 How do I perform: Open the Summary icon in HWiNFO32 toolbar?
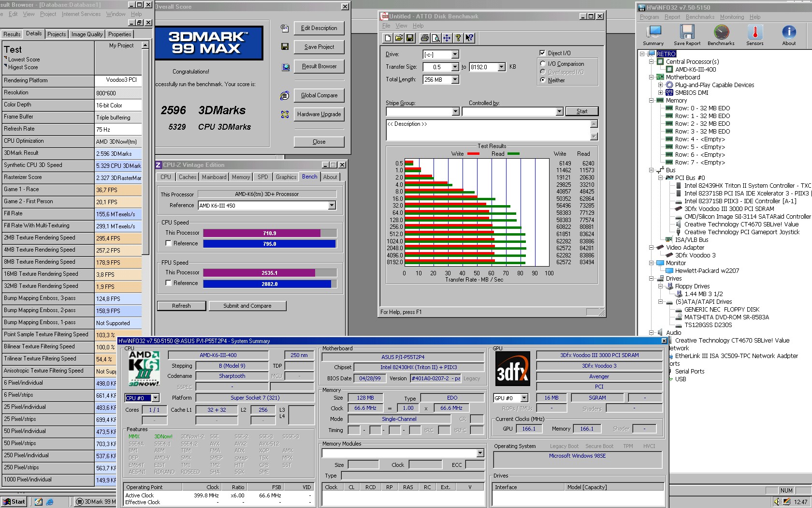pos(653,35)
